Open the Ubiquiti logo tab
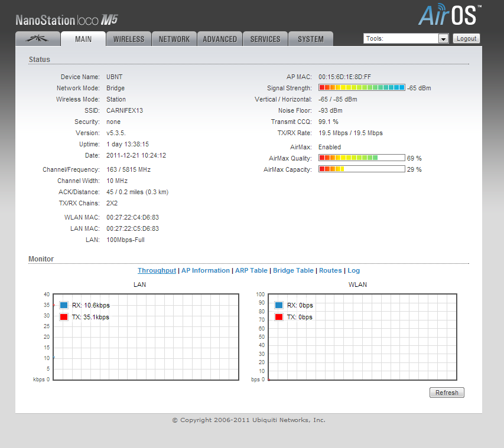 [x=38, y=39]
